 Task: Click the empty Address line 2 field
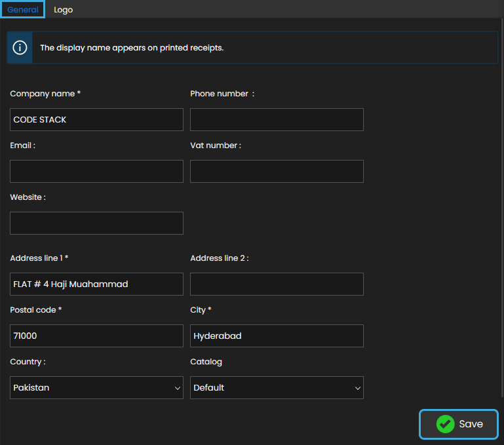(276, 284)
